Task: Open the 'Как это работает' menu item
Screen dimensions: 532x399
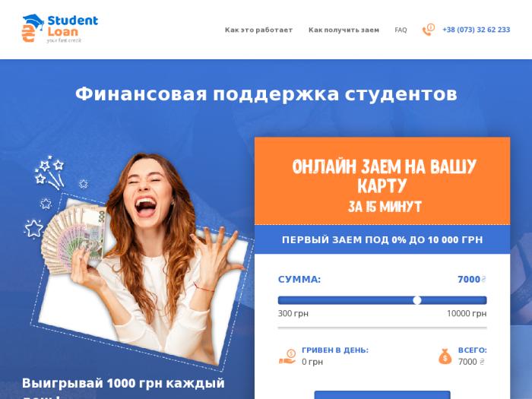Action: (x=258, y=30)
